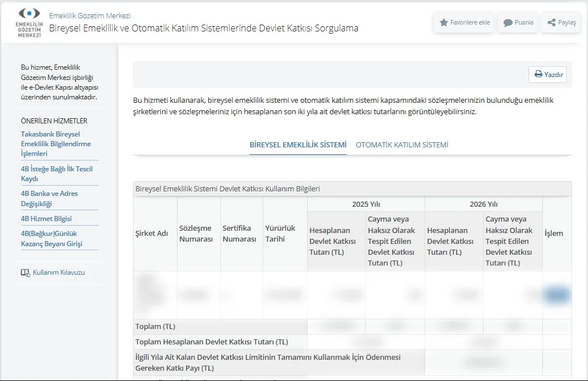
Task: Click the 2026 Yılı column group header
Action: [484, 204]
